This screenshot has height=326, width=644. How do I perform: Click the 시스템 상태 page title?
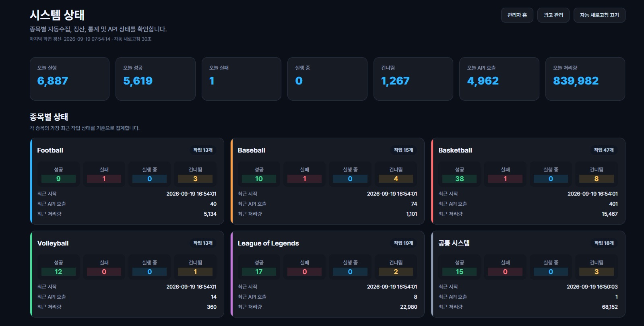click(x=57, y=15)
